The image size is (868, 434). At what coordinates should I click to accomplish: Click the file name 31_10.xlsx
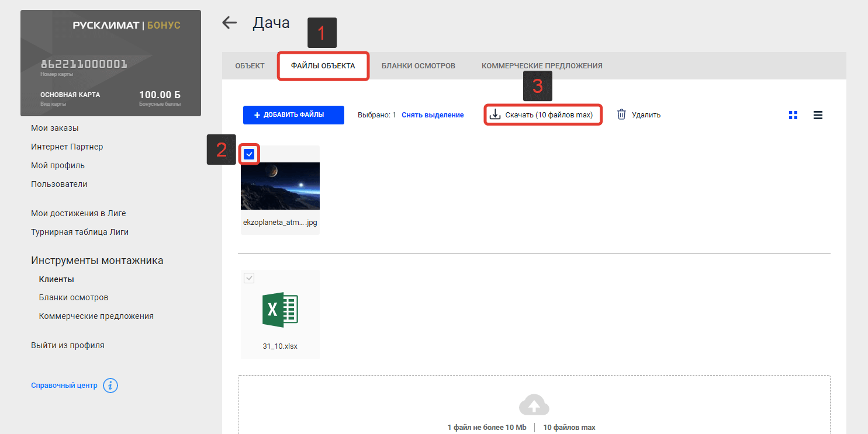[x=280, y=346]
